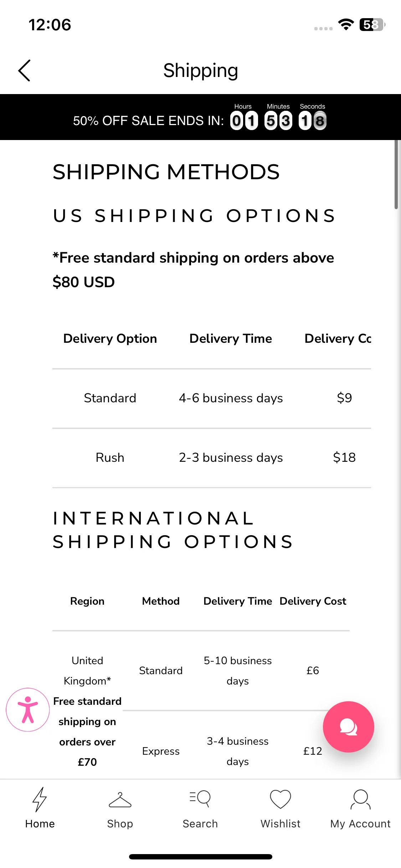
Task: Tap the United Kingdom region cell
Action: [x=87, y=711]
